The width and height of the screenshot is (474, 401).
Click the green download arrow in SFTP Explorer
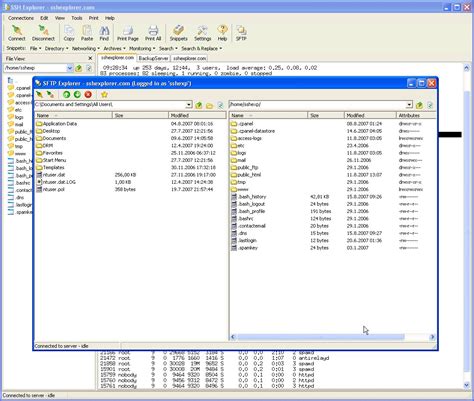[x=77, y=95]
